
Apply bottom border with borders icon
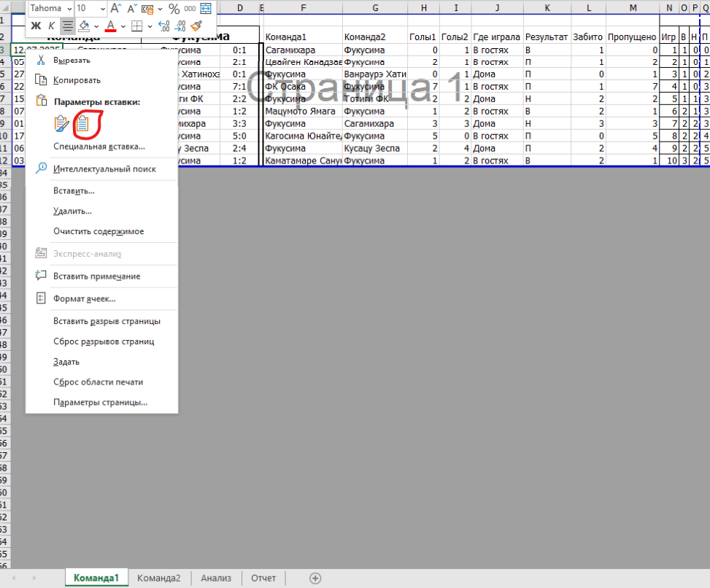(x=136, y=26)
